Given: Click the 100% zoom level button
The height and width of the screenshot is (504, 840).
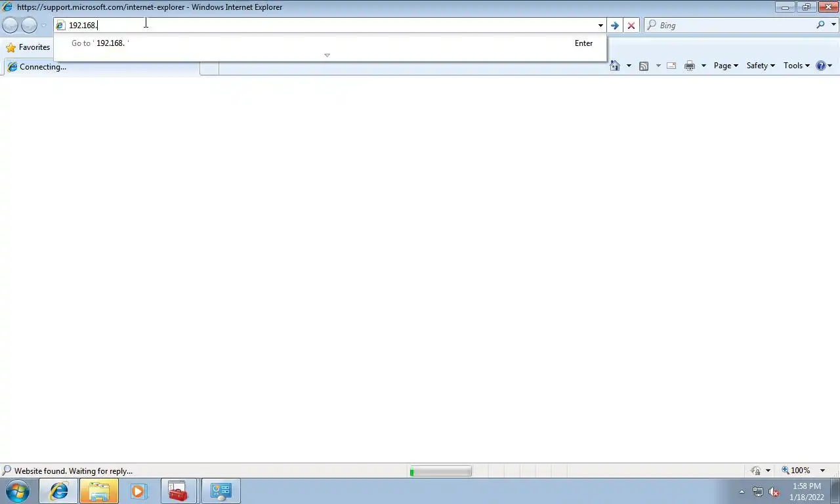Looking at the screenshot, I should [795, 471].
